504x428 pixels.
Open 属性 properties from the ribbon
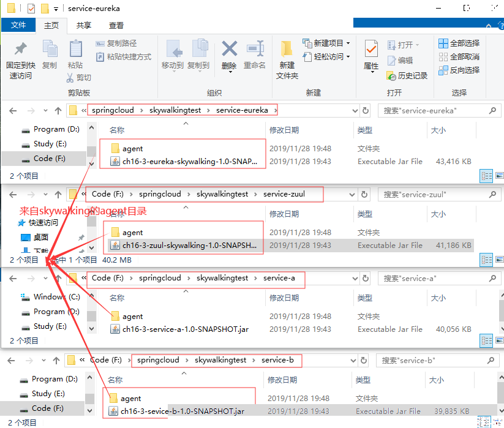(x=371, y=54)
